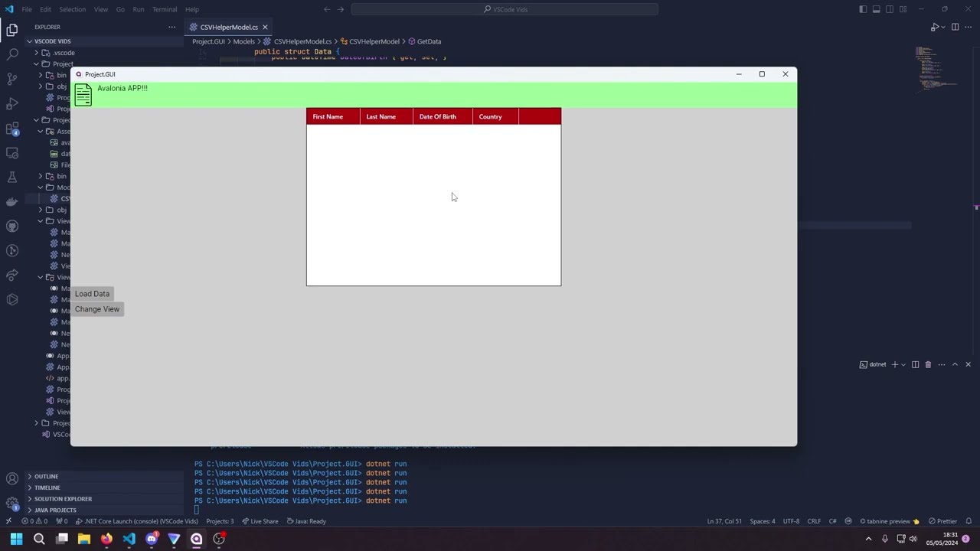Open the Run and Debug view
This screenshot has width=980, height=551.
coord(12,103)
